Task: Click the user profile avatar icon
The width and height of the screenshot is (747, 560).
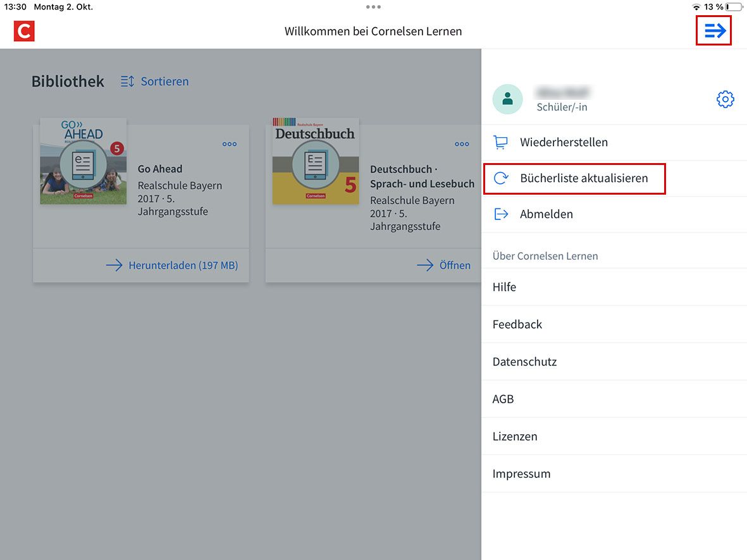Action: 507,99
